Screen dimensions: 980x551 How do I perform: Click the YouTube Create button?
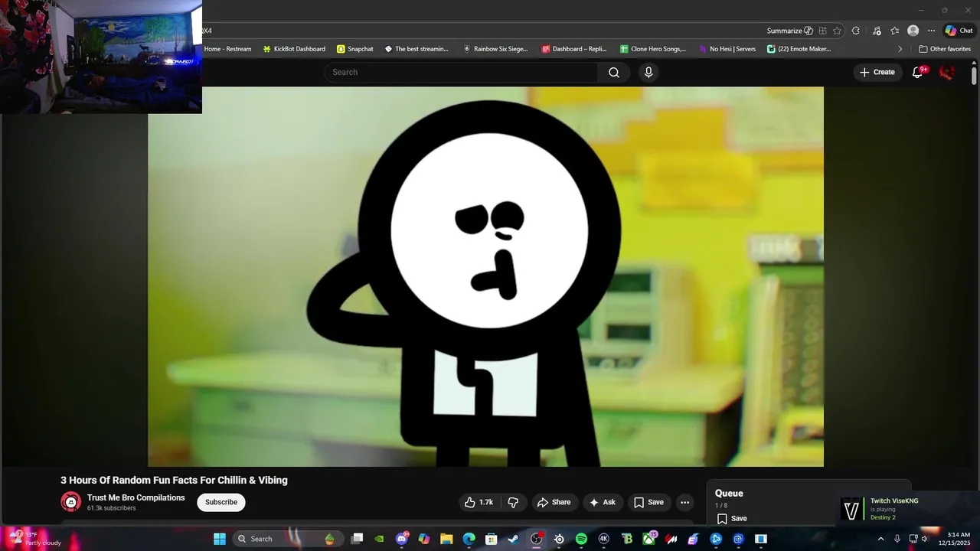tap(877, 72)
